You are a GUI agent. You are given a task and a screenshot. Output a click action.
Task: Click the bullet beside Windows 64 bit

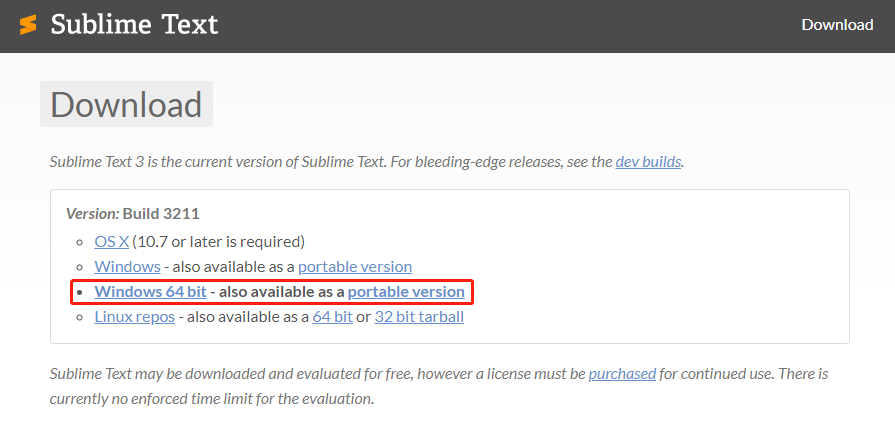[82, 293]
